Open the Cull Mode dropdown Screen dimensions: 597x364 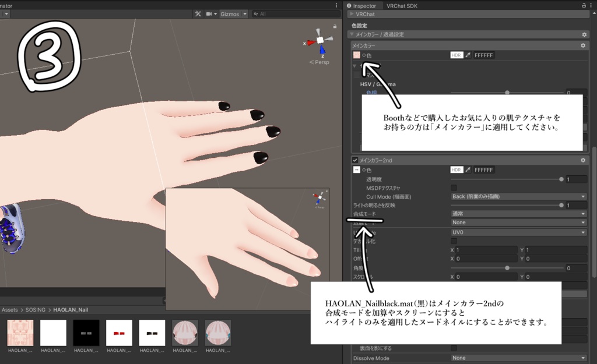[x=518, y=196]
